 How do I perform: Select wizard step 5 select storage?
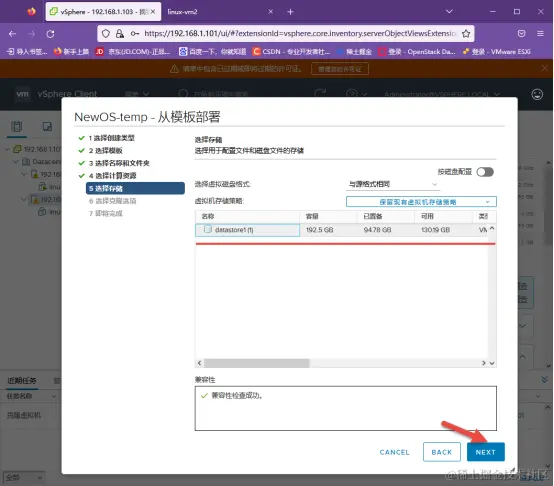click(135, 188)
